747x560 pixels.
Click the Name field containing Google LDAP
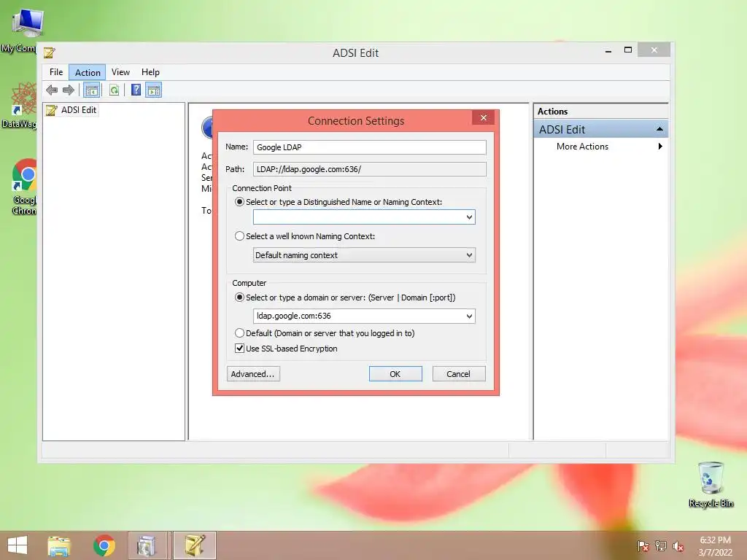[369, 147]
